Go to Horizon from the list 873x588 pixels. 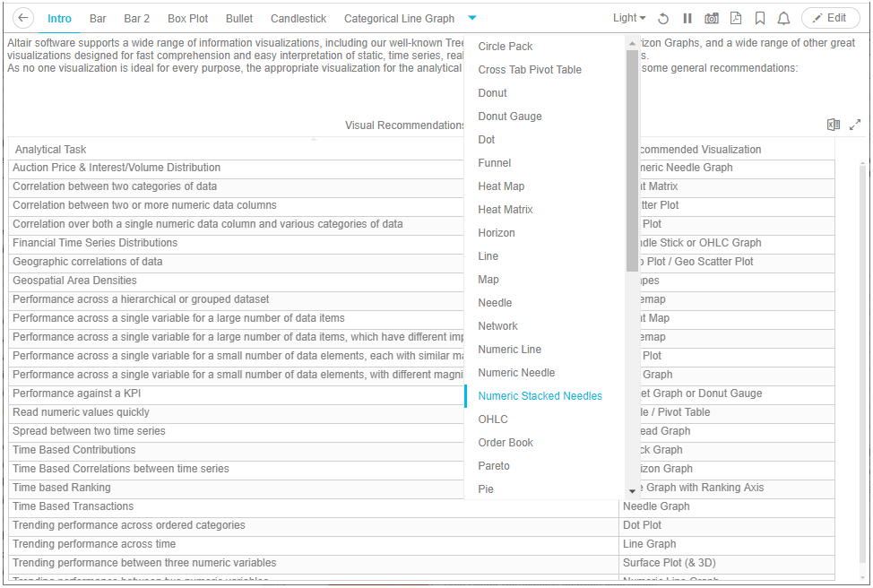[545, 233]
